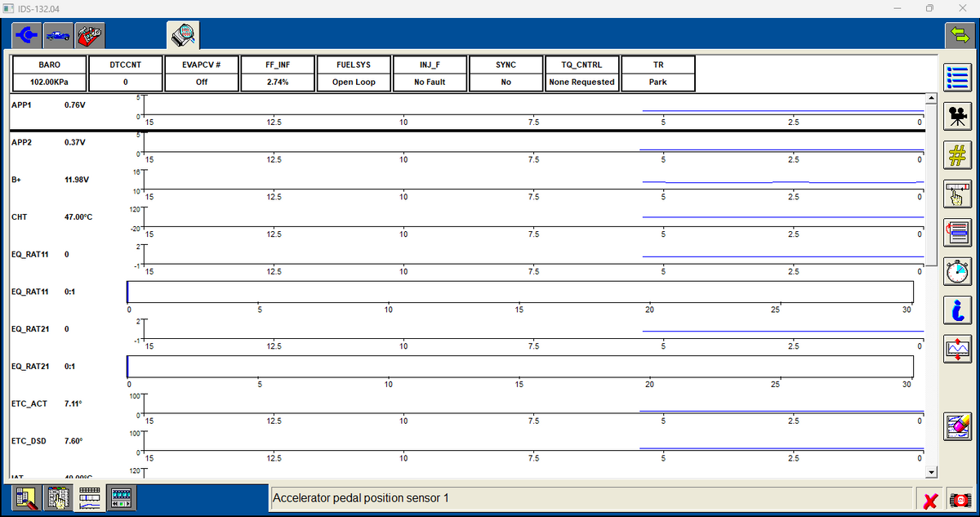This screenshot has height=517, width=980.
Task: Open the hand-on-table selection tab
Action: (x=58, y=497)
